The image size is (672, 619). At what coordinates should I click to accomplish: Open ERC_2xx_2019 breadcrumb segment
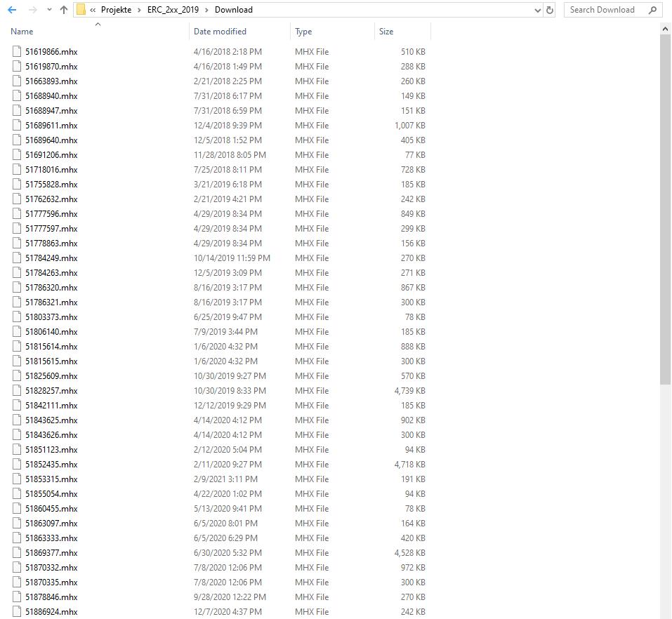point(173,10)
